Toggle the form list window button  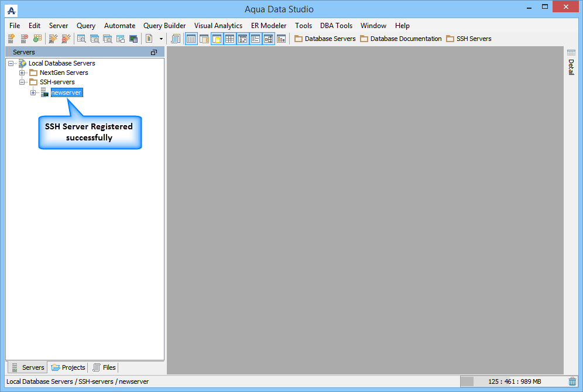click(255, 39)
